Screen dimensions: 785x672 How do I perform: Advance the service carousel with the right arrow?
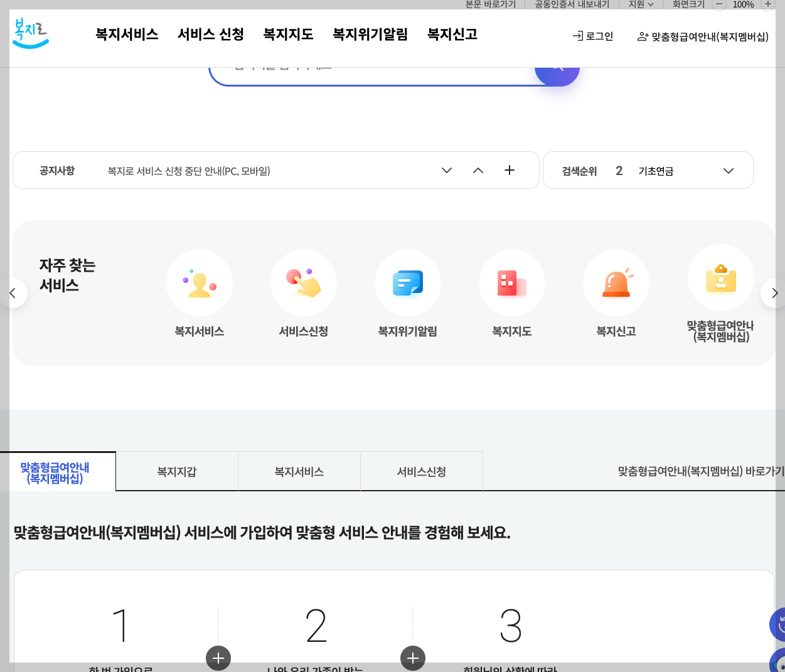[774, 292]
